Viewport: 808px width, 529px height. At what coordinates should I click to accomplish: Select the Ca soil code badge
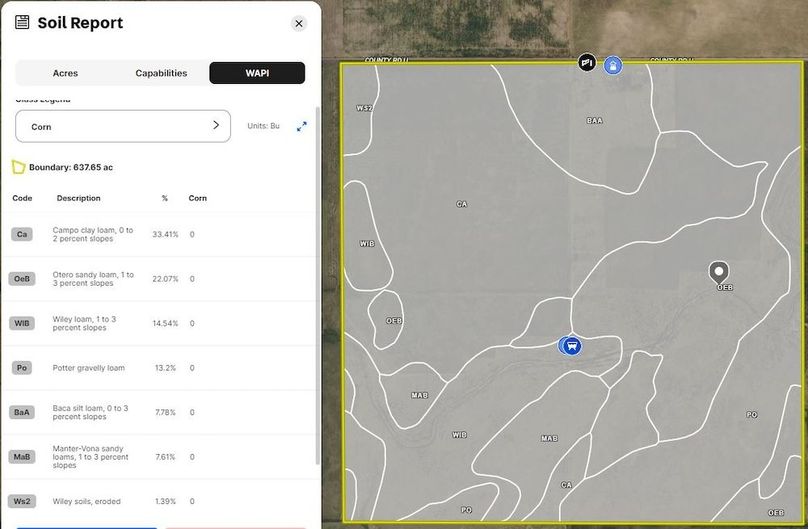[x=22, y=234]
